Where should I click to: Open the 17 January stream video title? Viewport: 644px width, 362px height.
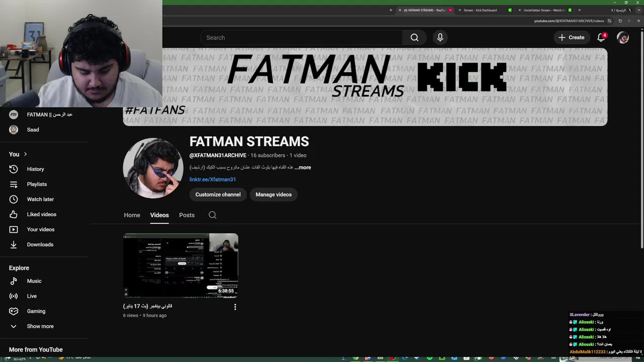(x=148, y=306)
